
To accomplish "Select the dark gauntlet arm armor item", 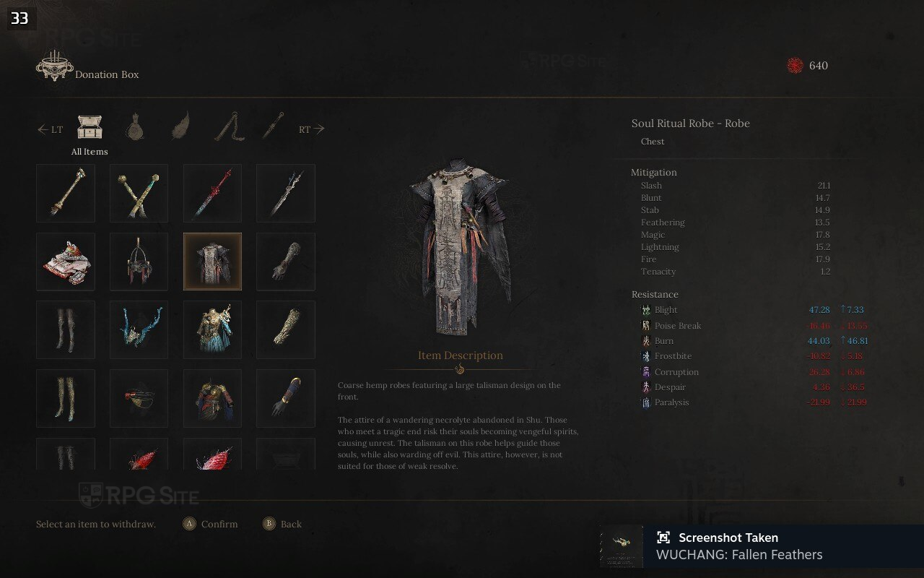I will (x=286, y=262).
